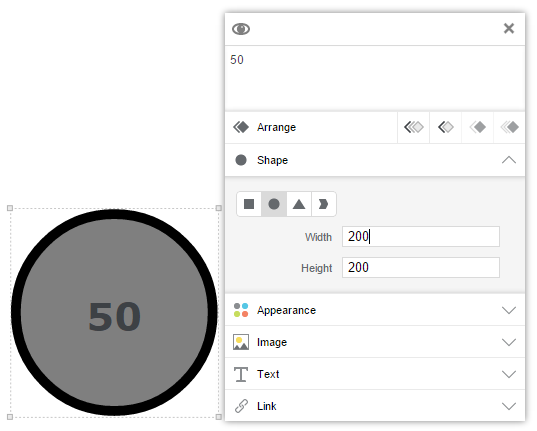Click the Height input field
The height and width of the screenshot is (431, 537).
[421, 268]
